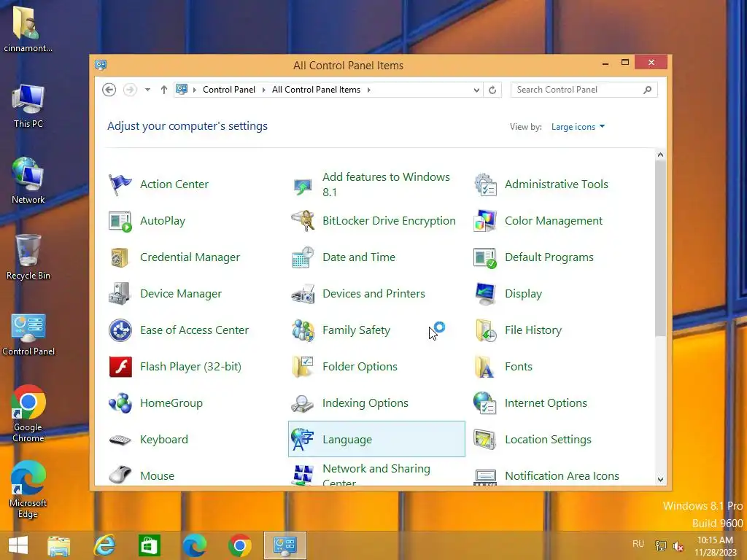Click the network tray icon

pyautogui.click(x=661, y=545)
